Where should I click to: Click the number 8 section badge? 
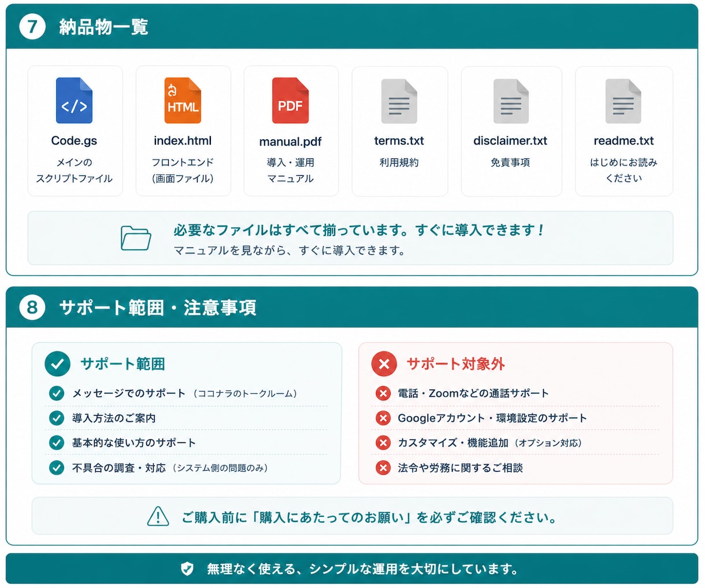(x=32, y=307)
